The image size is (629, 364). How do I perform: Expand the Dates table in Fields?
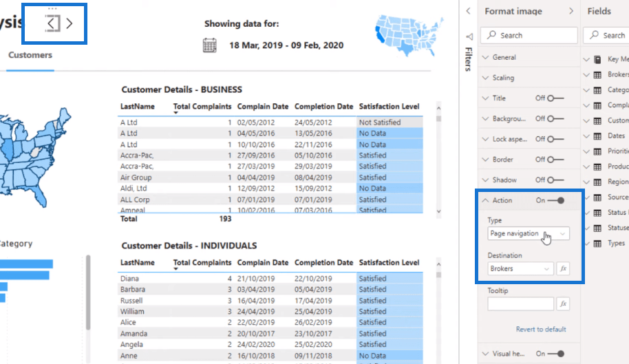click(x=616, y=136)
